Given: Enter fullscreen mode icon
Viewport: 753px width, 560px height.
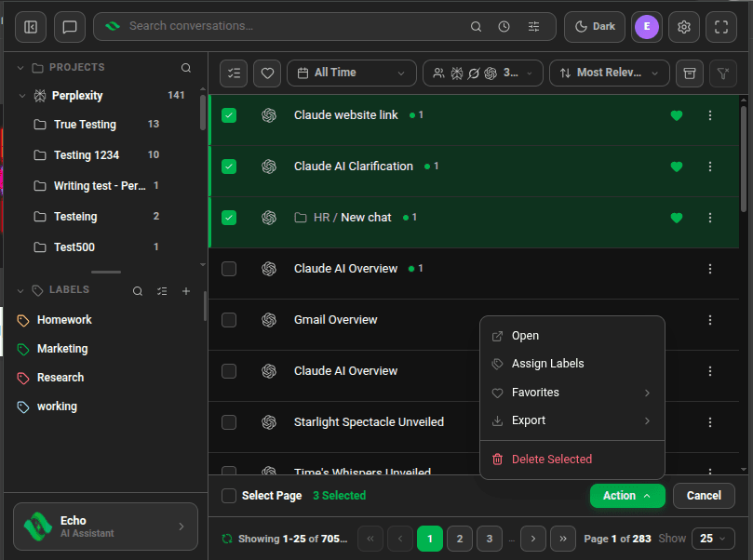Looking at the screenshot, I should 720,27.
